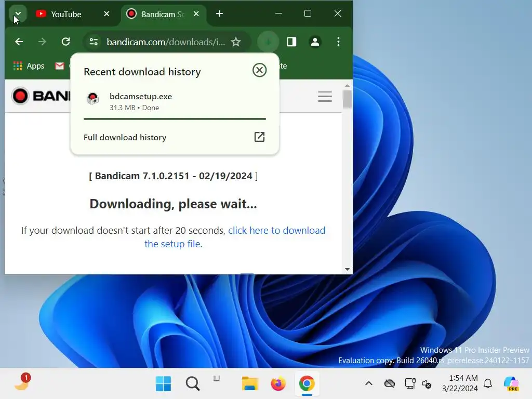Viewport: 532px width, 399px height.
Task: Click the vertical scrollbar thumb
Action: click(347, 99)
